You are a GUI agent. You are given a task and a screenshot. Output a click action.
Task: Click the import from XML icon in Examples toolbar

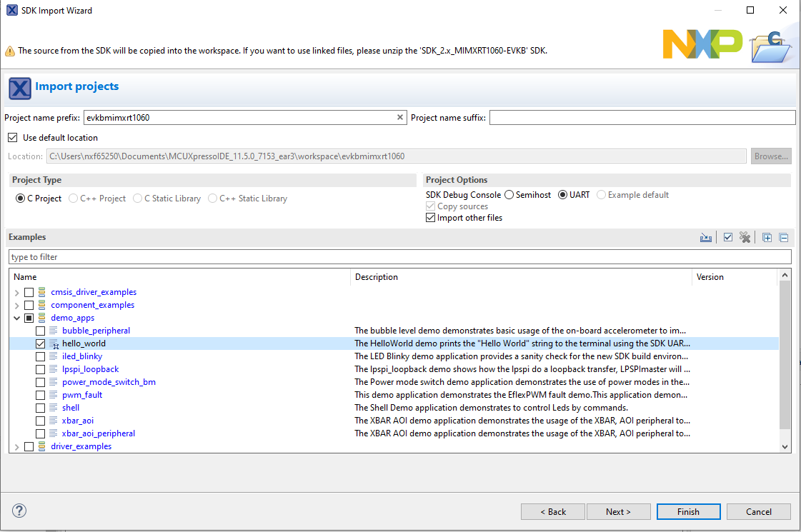click(706, 238)
